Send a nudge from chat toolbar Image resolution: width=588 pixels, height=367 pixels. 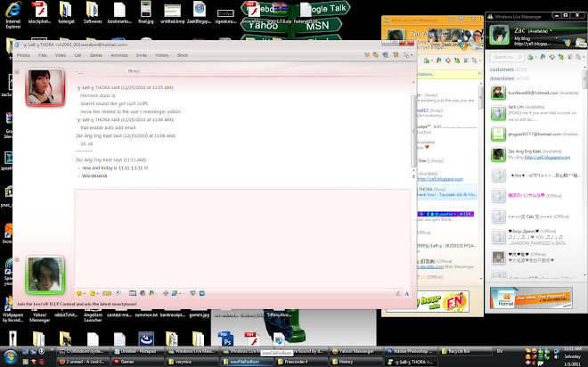[x=107, y=293]
